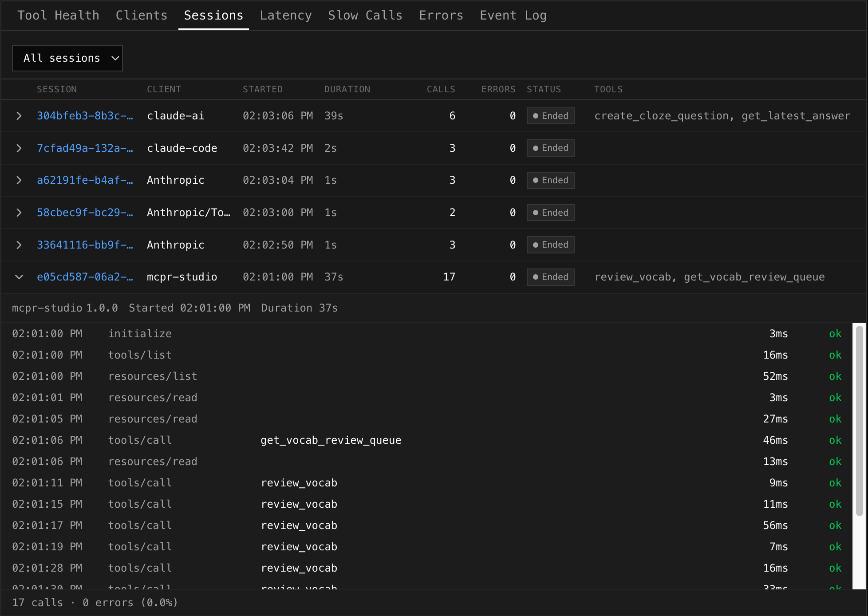This screenshot has width=868, height=616.
Task: Switch to the Slow Calls tab
Action: pos(365,15)
